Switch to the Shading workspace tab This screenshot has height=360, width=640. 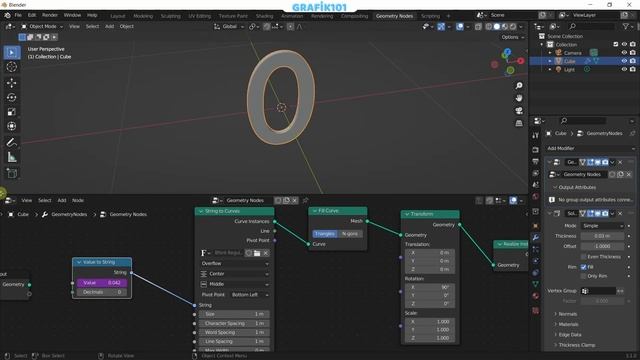click(x=264, y=16)
